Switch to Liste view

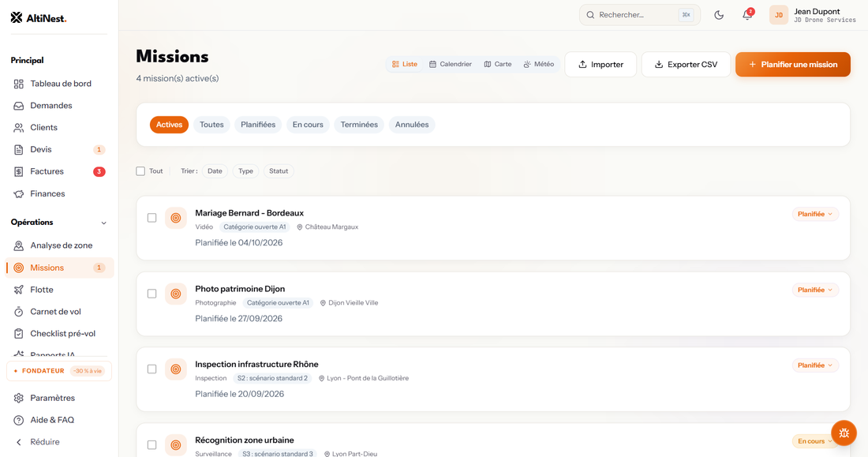click(405, 64)
